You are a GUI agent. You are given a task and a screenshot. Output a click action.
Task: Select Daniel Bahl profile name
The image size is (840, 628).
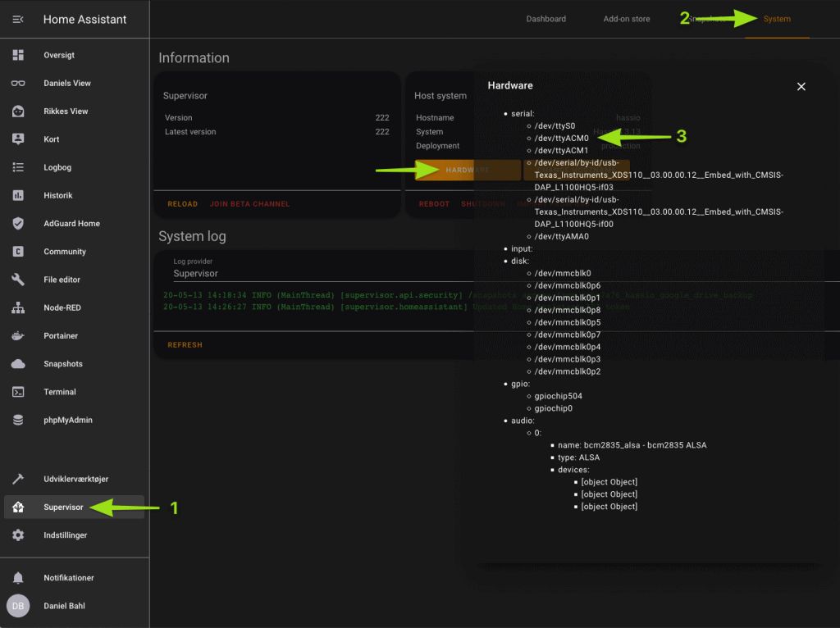click(x=64, y=606)
